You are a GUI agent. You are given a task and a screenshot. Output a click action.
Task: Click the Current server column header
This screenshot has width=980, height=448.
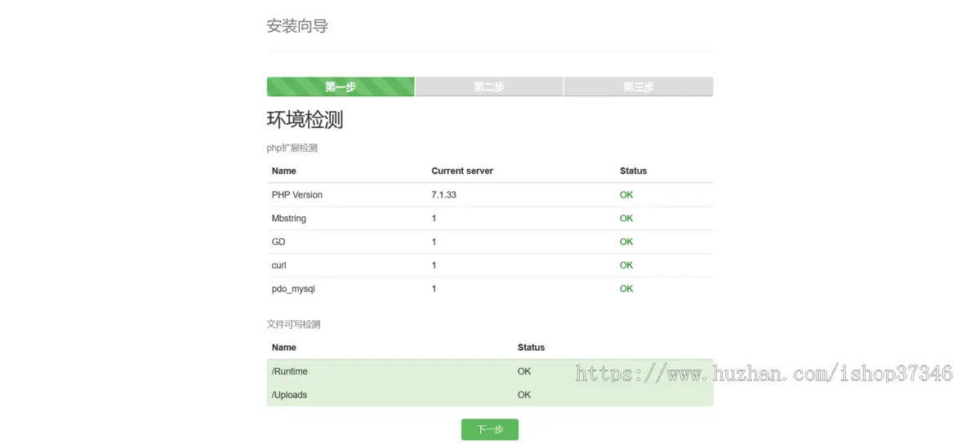point(462,171)
